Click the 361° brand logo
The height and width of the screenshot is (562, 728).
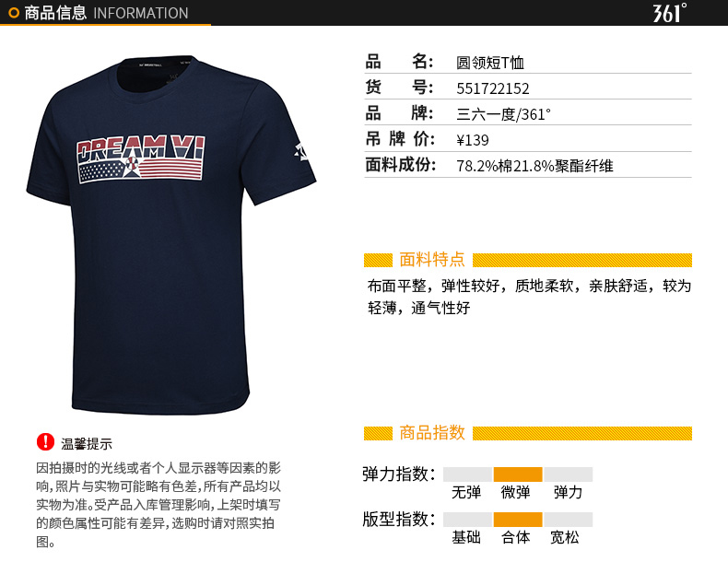click(x=670, y=13)
